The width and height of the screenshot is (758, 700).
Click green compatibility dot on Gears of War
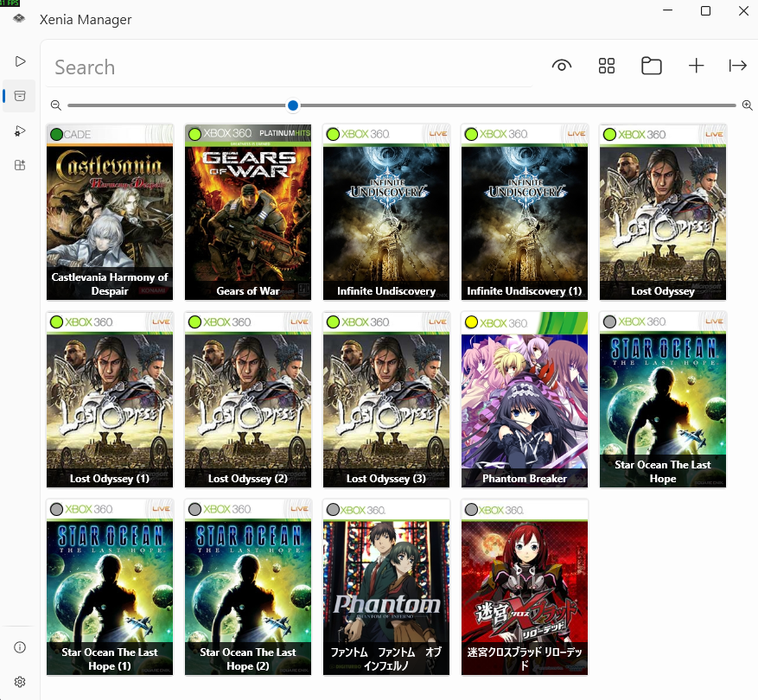click(x=194, y=135)
